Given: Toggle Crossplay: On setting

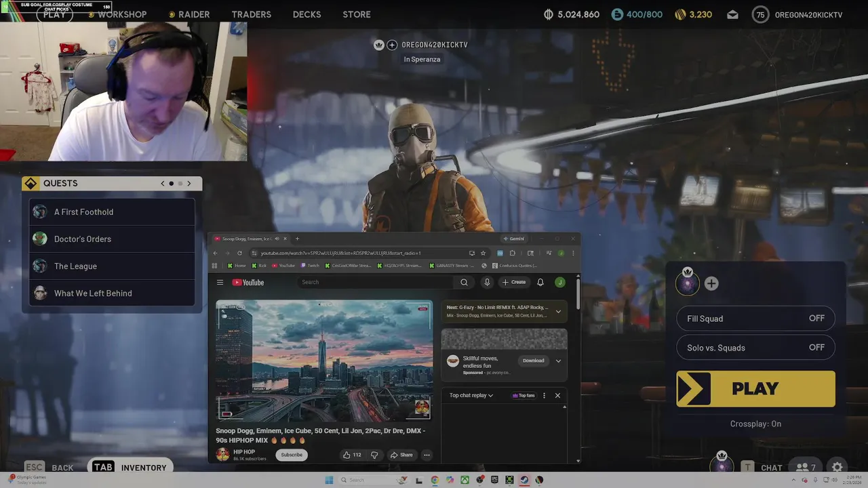Looking at the screenshot, I should [755, 424].
